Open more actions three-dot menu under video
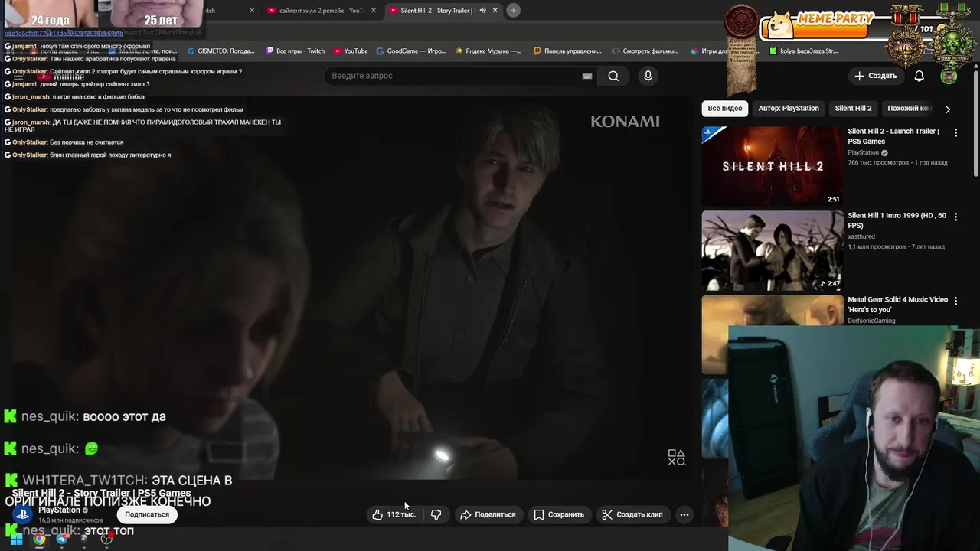 [684, 514]
